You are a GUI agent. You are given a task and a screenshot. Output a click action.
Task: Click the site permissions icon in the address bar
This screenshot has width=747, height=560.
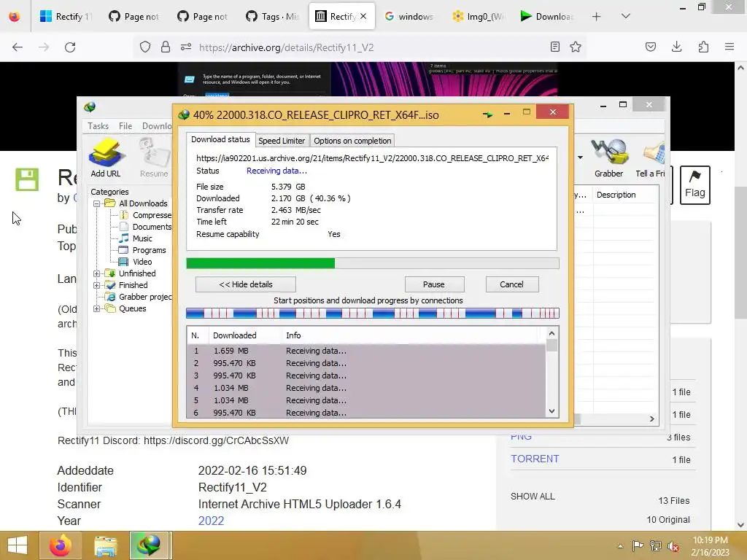(x=186, y=47)
